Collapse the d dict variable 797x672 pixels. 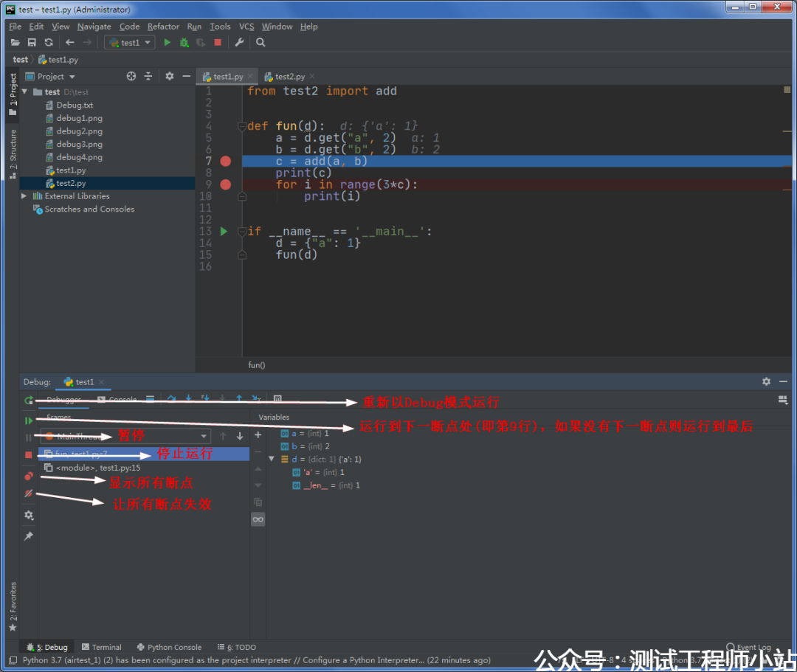(272, 459)
